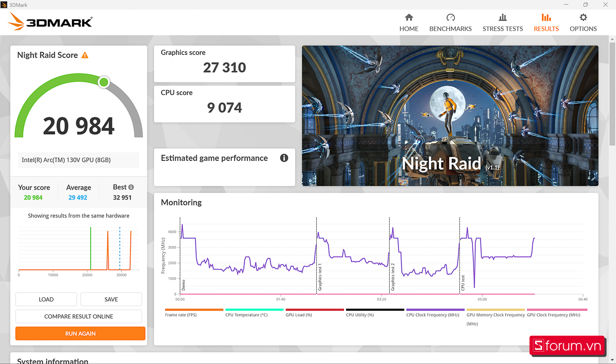This screenshot has width=616, height=364.
Task: Click the score gauge indicator knob
Action: click(104, 82)
